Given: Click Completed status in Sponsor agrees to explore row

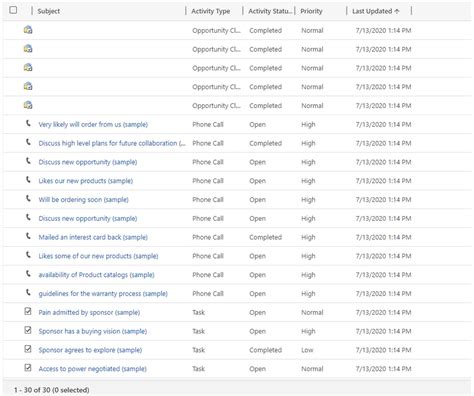Looking at the screenshot, I should click(266, 350).
